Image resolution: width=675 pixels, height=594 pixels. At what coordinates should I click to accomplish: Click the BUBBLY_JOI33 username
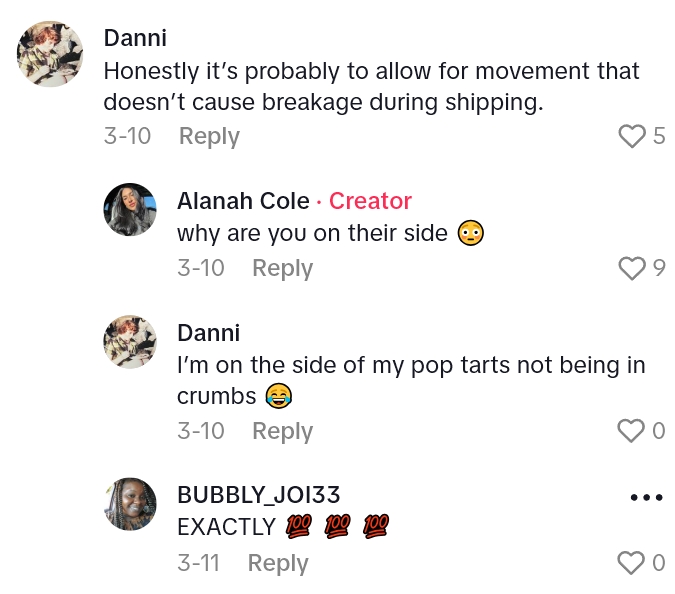tap(259, 494)
